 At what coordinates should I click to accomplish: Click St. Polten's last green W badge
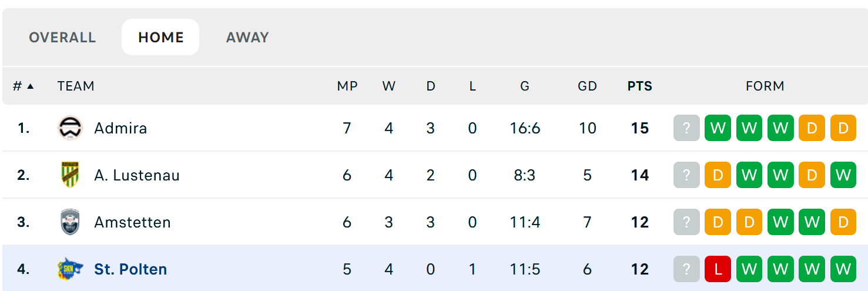point(843,269)
